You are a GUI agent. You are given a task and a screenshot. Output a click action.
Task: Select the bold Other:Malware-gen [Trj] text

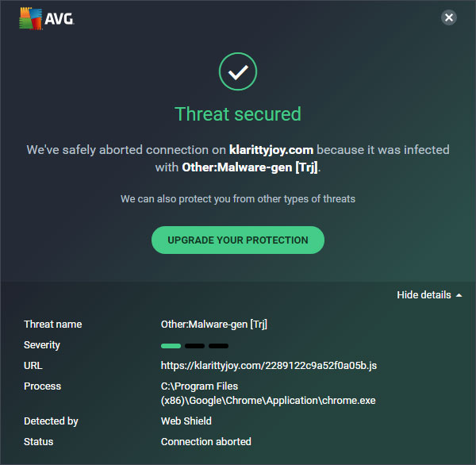click(250, 167)
